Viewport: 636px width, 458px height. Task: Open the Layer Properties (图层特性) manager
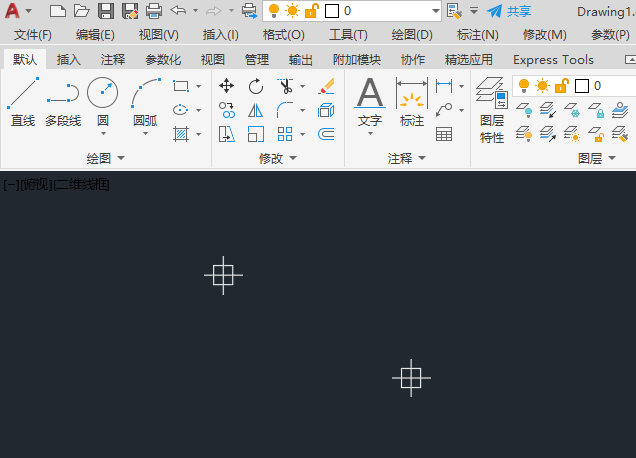point(492,108)
